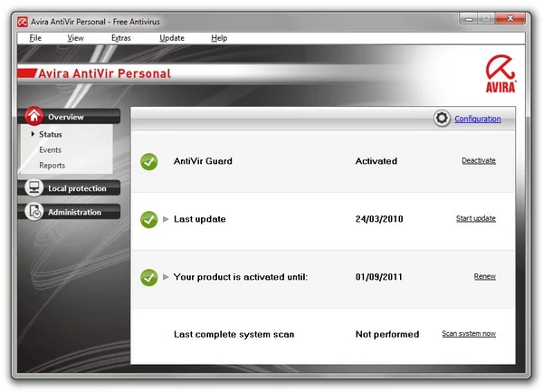Click 'Your product is activated until:' text

point(241,277)
